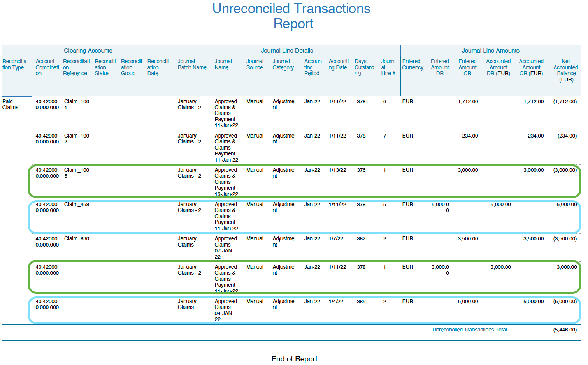
Task: Click the Unreconciled Transactions Report title
Action: (x=291, y=16)
